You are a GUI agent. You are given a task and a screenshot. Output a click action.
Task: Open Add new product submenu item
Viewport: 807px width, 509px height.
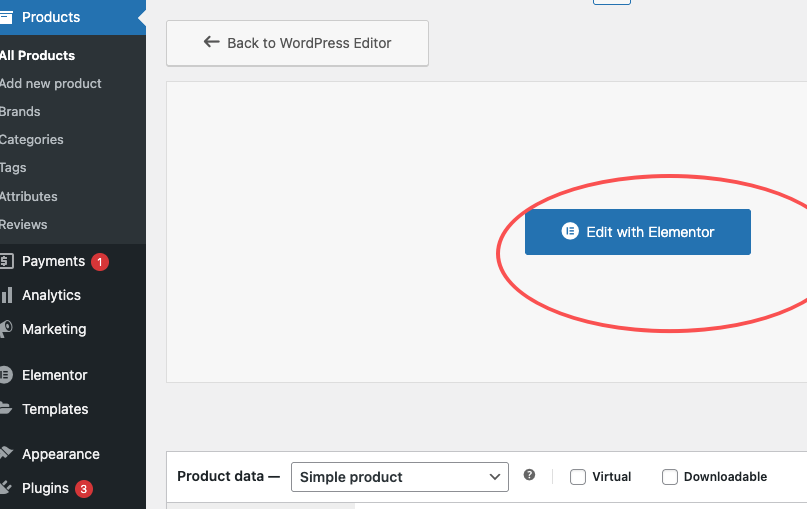(x=51, y=84)
